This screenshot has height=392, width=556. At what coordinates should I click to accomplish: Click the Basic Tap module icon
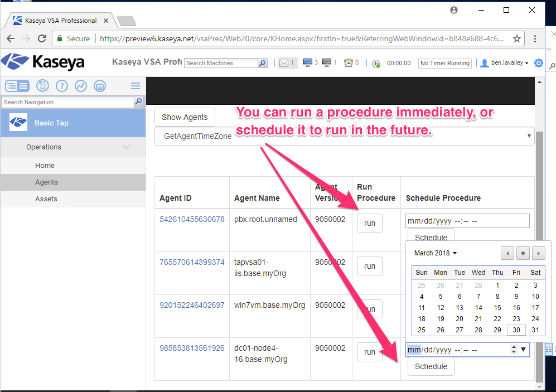click(x=18, y=123)
